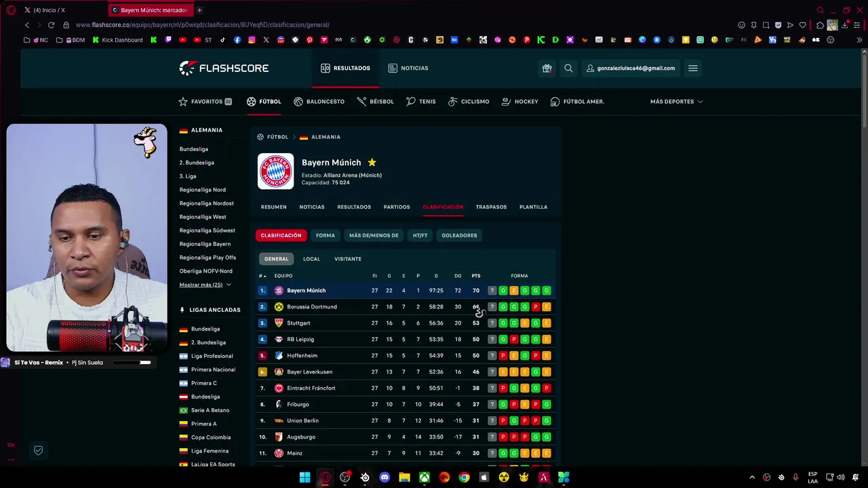Expand Mostrar más (25) leagues list
This screenshot has height=488, width=868.
pyautogui.click(x=205, y=285)
